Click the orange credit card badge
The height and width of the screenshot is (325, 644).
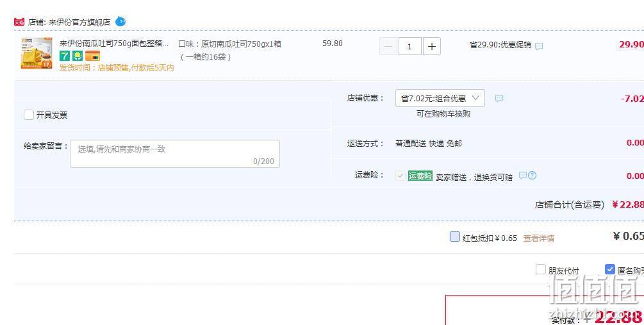click(92, 56)
